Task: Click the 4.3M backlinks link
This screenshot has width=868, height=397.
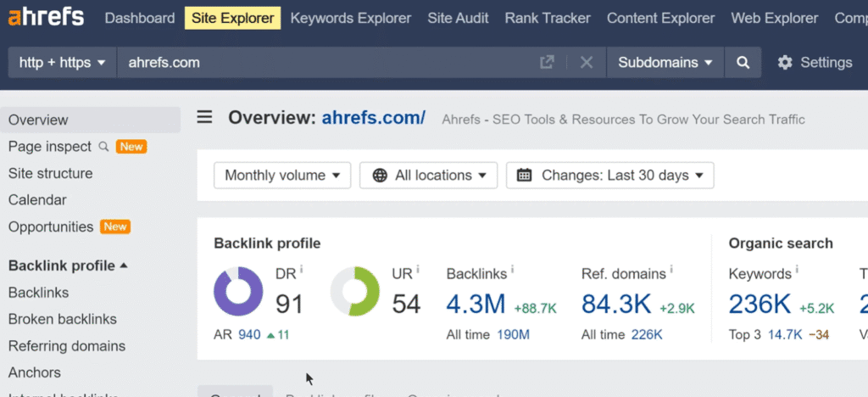Action: [x=476, y=304]
